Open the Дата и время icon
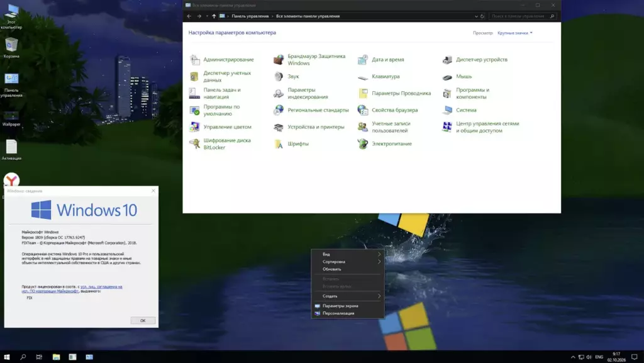This screenshot has width=644, height=363. point(363,60)
